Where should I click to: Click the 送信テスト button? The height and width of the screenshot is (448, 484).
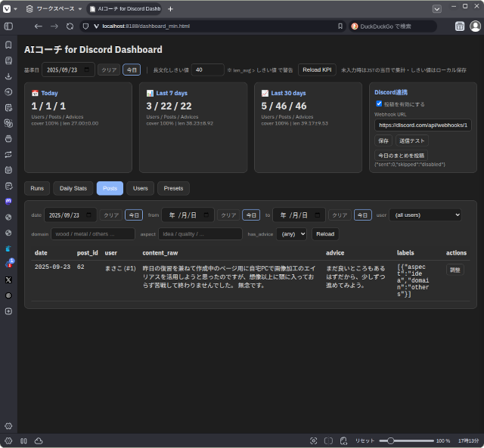click(x=412, y=141)
